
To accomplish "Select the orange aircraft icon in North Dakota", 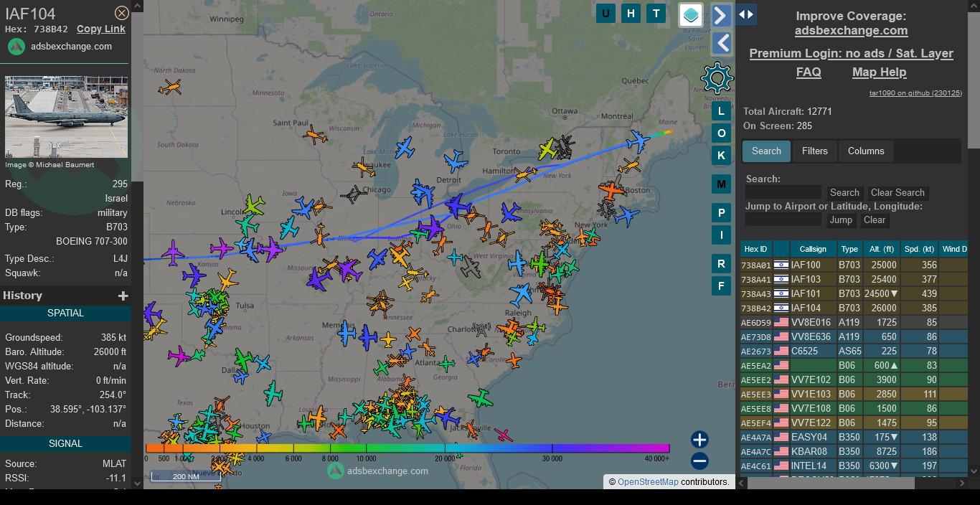I will (x=170, y=88).
